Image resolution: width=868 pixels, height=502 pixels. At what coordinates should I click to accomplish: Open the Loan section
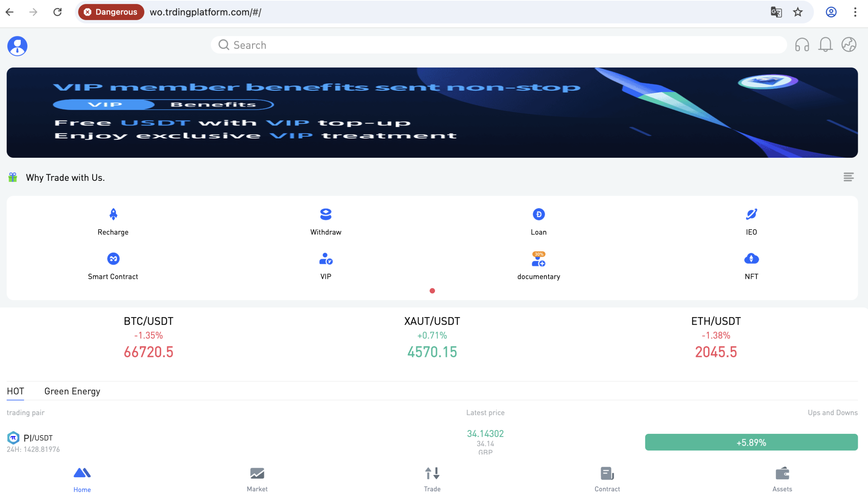(x=538, y=222)
